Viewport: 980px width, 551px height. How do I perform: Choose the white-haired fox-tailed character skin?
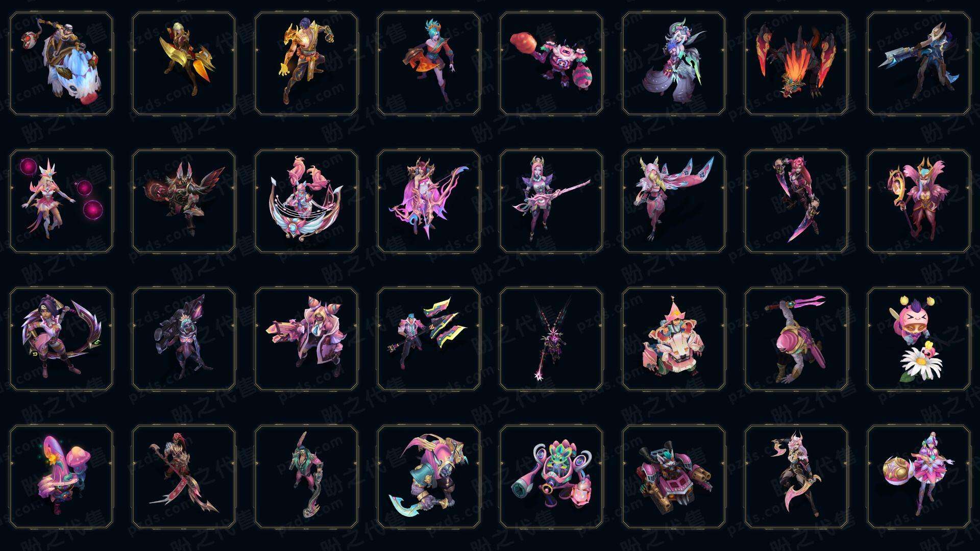point(674,63)
